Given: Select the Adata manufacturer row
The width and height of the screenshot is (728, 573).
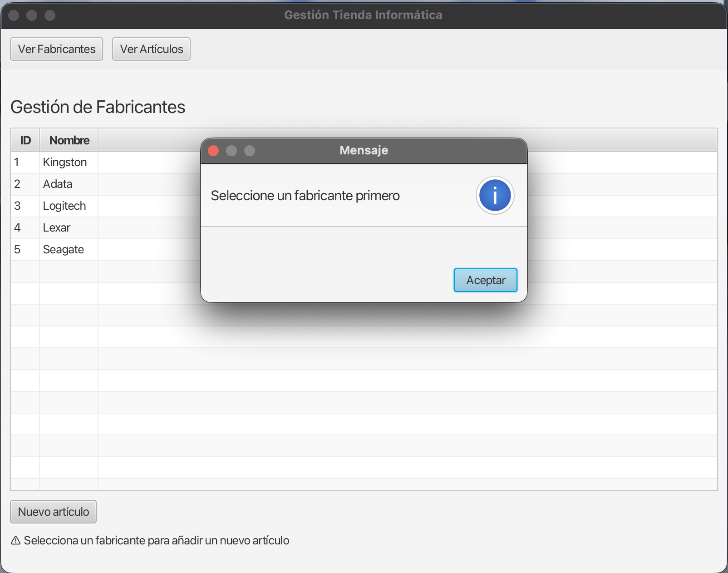Looking at the screenshot, I should [x=364, y=184].
